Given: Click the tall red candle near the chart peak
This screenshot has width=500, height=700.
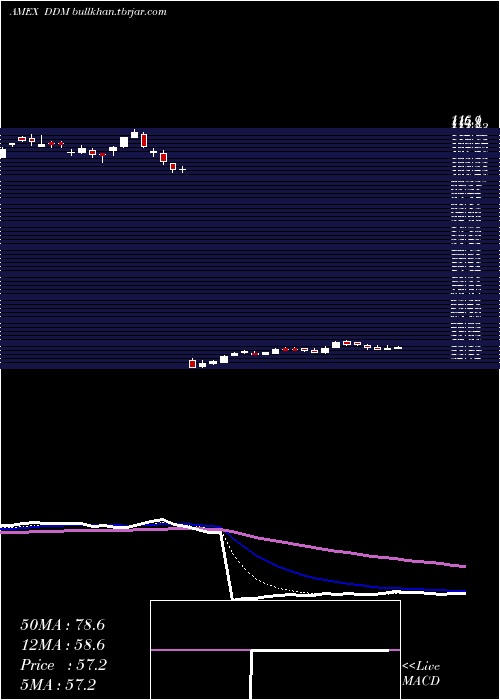Looking at the screenshot, I should click(x=144, y=140).
